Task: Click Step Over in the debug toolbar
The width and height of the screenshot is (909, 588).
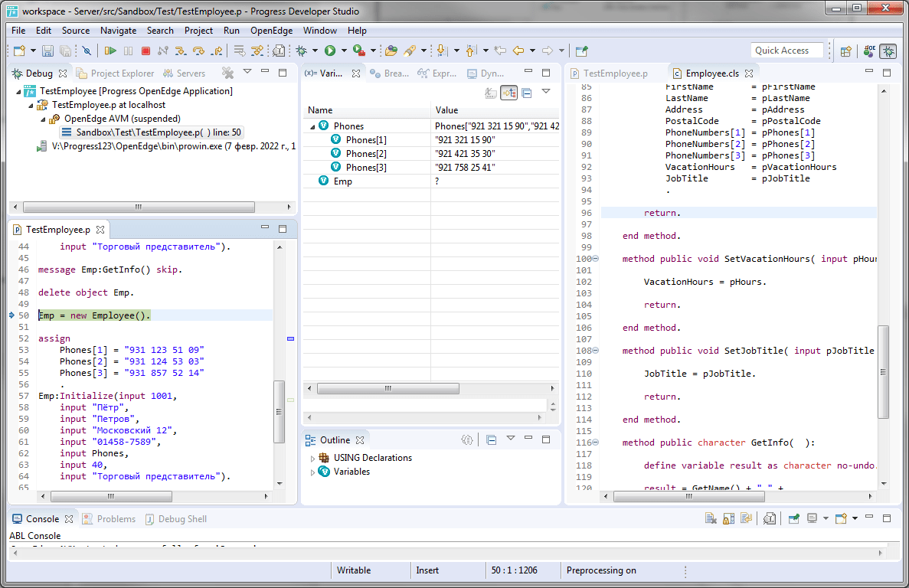Action: point(198,51)
